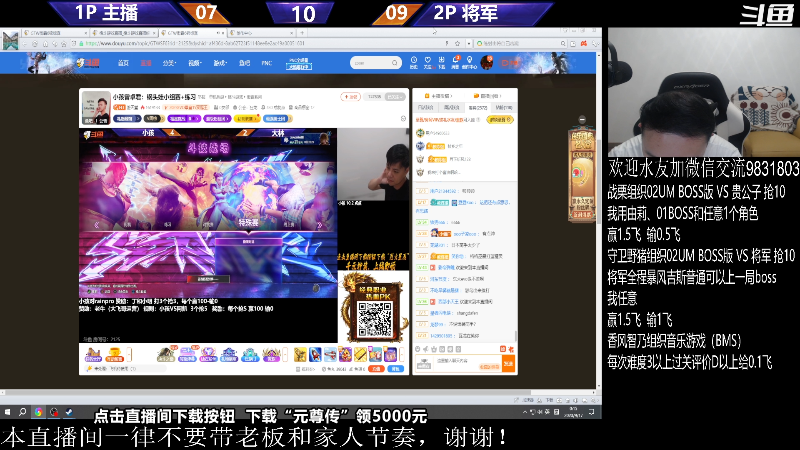Viewport: 800px width, 450px height.
Task: Select the rocket gift icon
Action: [315, 354]
